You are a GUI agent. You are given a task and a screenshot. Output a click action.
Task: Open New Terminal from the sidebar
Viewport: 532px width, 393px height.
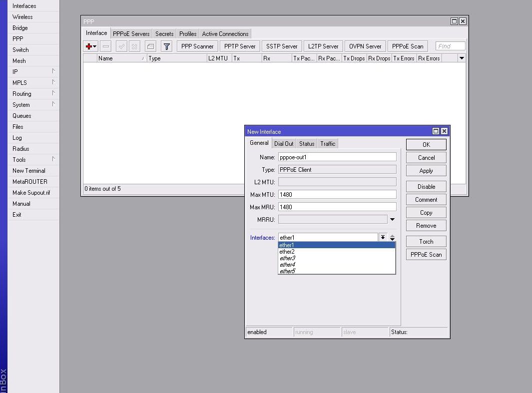[x=33, y=171]
